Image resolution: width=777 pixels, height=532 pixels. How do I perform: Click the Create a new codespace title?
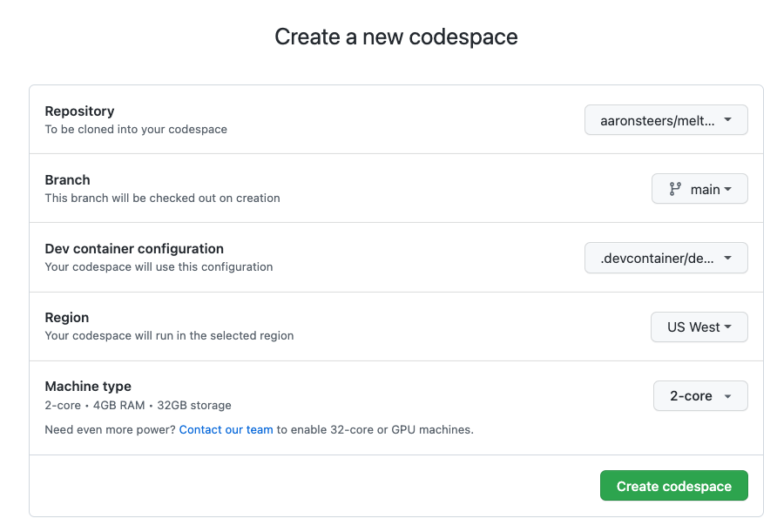coord(395,37)
